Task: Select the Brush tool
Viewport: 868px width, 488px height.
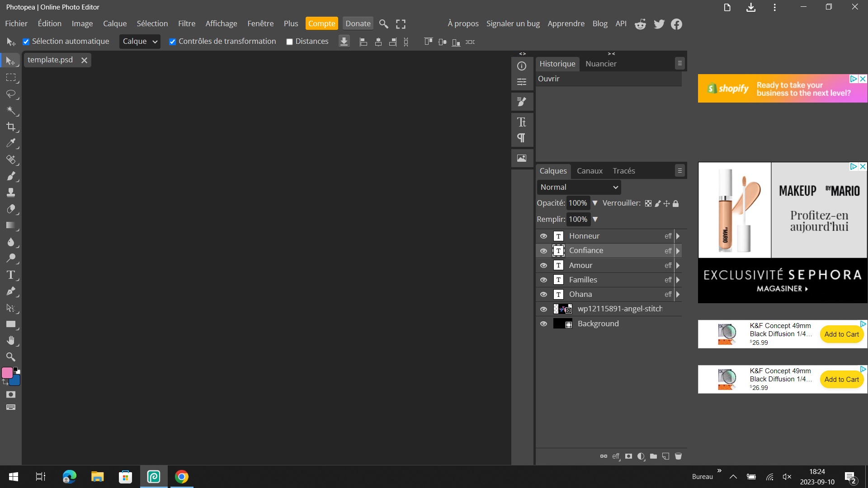Action: 11,176
